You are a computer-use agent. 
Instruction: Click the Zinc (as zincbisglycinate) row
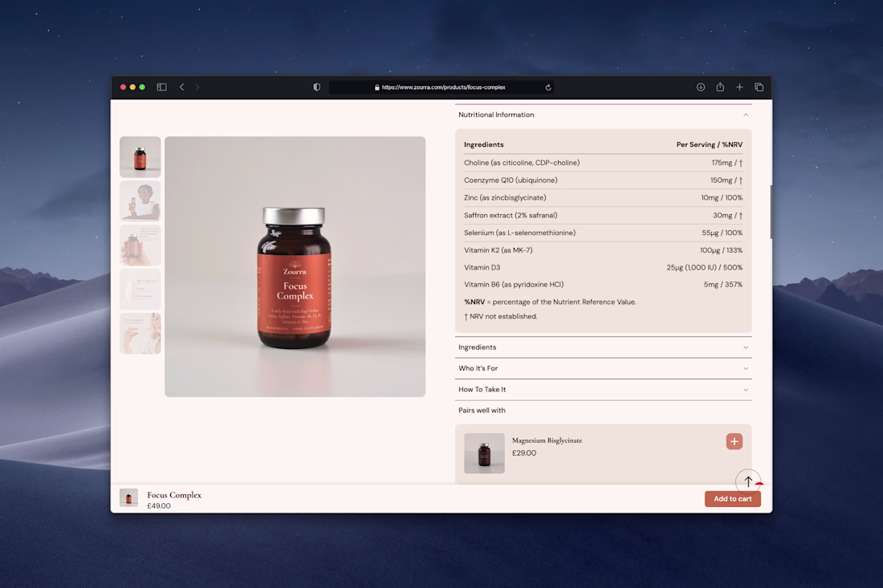click(x=603, y=197)
